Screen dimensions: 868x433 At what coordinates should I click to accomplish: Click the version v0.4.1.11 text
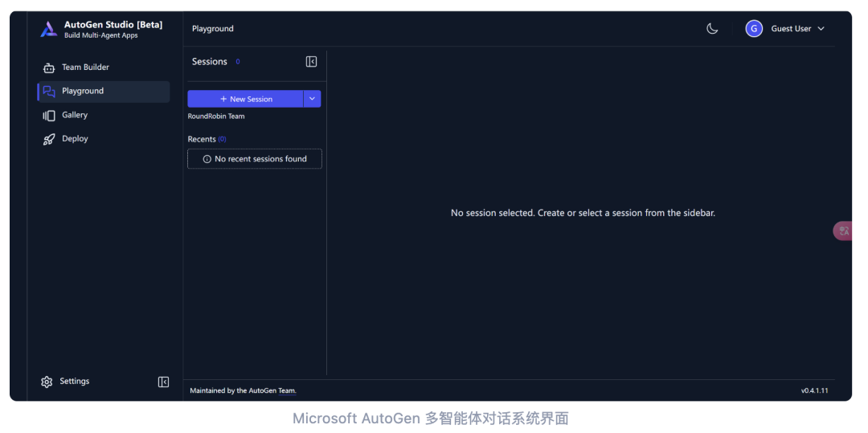coord(814,390)
